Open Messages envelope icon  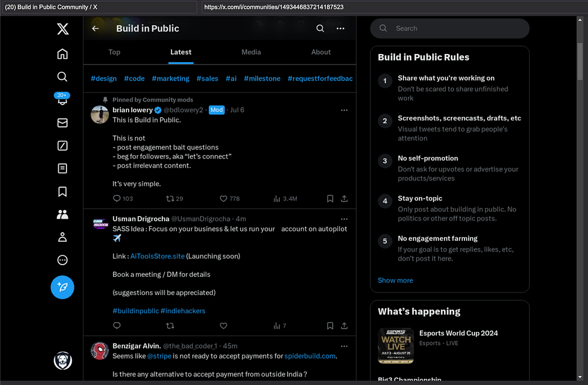click(x=62, y=123)
